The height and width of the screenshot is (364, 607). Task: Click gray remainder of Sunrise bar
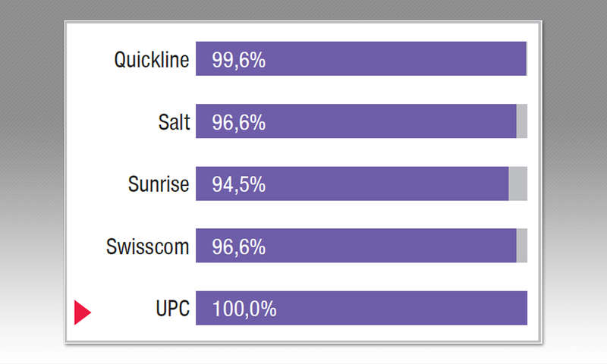pyautogui.click(x=518, y=184)
